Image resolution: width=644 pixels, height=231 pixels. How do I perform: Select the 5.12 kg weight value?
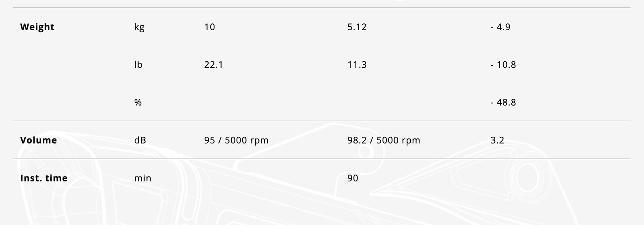click(357, 27)
